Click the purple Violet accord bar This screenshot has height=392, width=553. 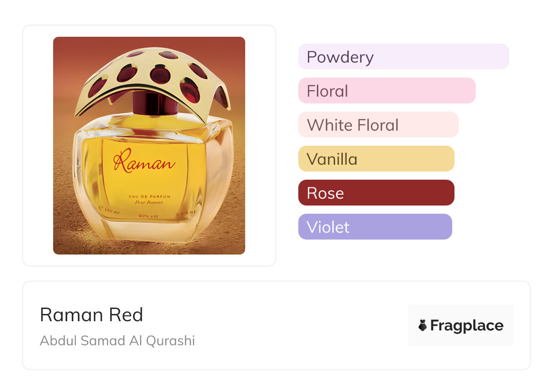coord(375,227)
